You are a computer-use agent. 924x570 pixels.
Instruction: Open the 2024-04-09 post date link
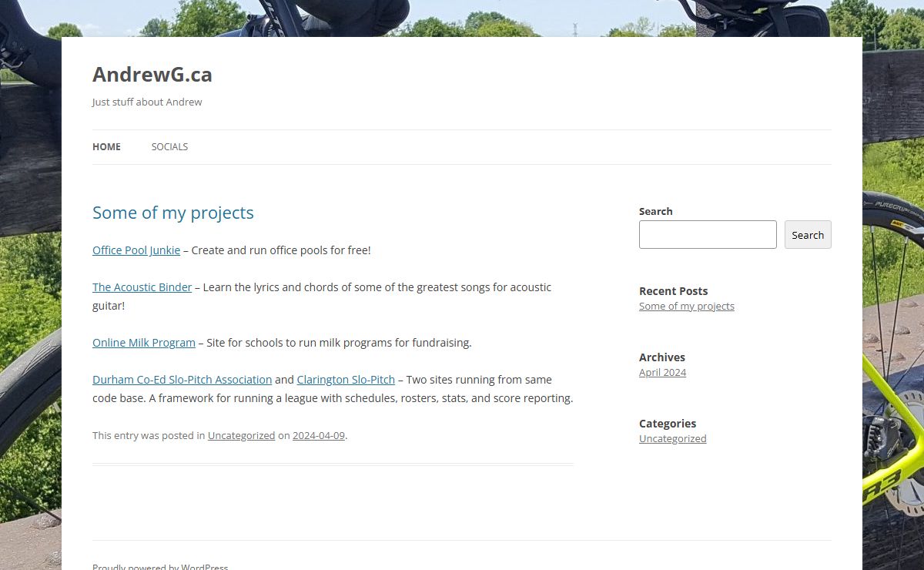(x=319, y=435)
